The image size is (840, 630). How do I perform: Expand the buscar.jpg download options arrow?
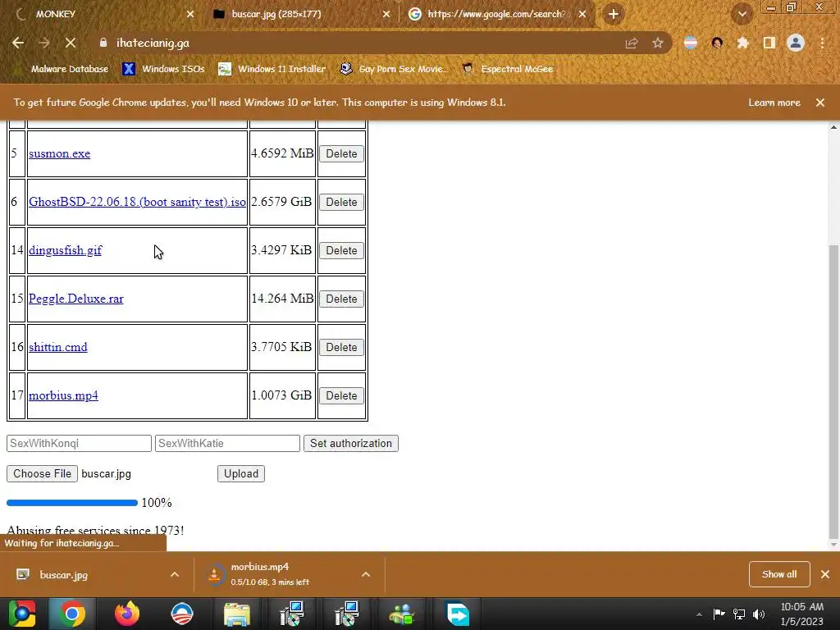175,574
